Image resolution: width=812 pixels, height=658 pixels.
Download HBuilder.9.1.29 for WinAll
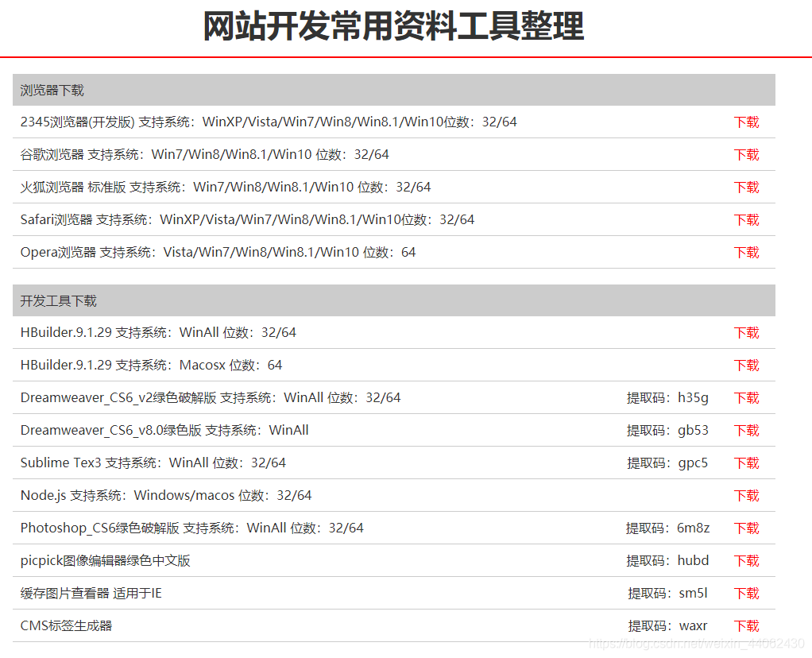(x=746, y=333)
